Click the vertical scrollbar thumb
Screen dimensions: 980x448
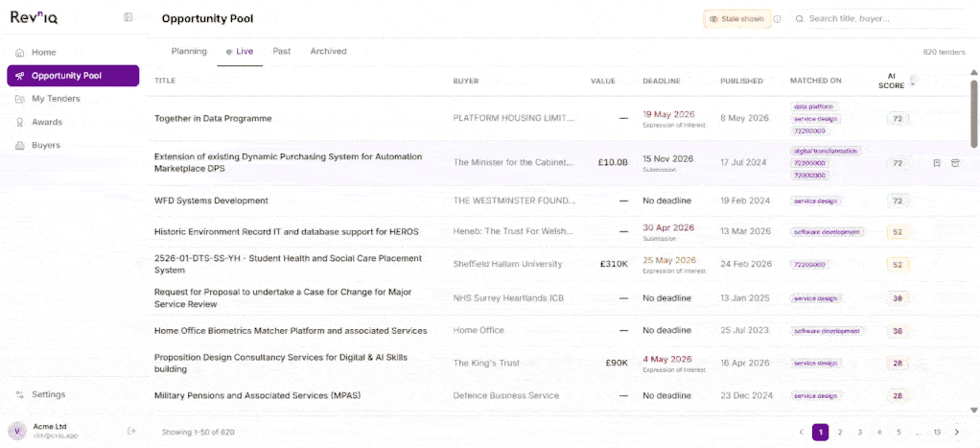pyautogui.click(x=973, y=114)
